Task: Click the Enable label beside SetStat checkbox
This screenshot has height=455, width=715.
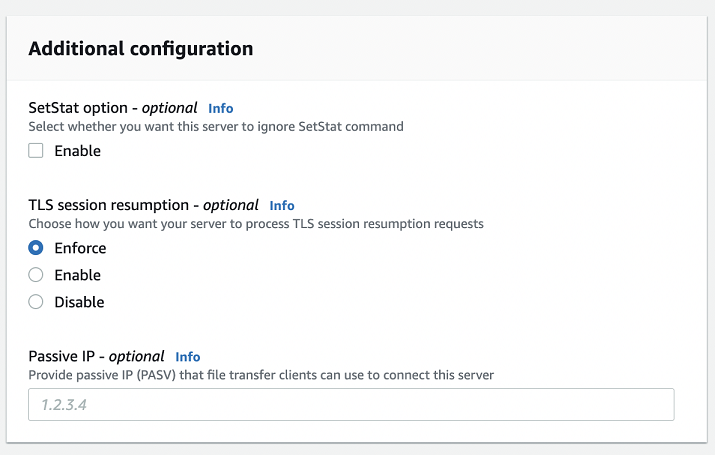Action: [77, 151]
